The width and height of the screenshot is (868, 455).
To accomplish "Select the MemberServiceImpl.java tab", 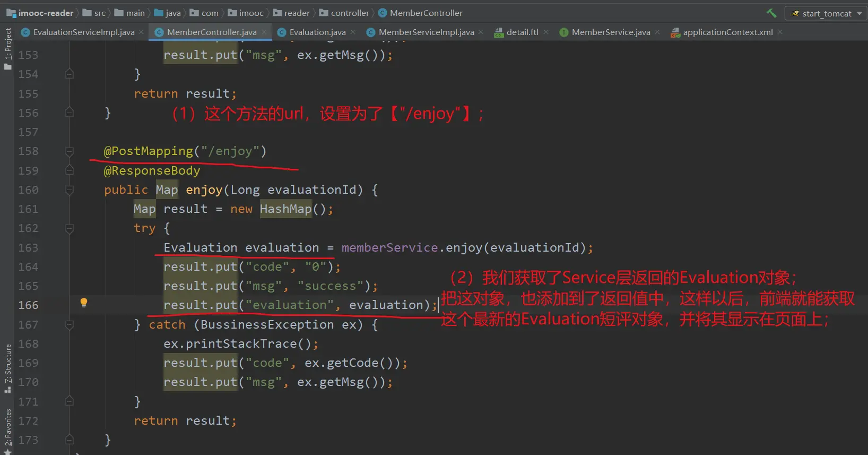I will [x=426, y=32].
